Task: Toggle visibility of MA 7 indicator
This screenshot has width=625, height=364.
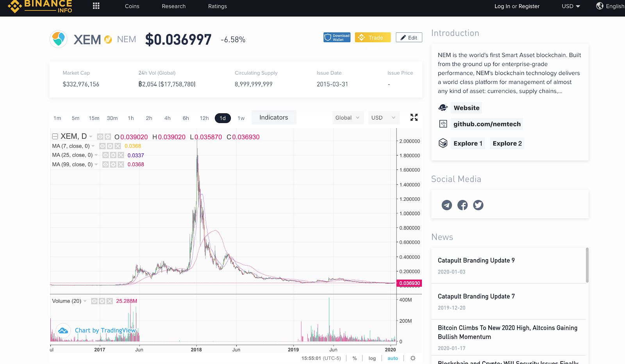Action: (x=102, y=146)
